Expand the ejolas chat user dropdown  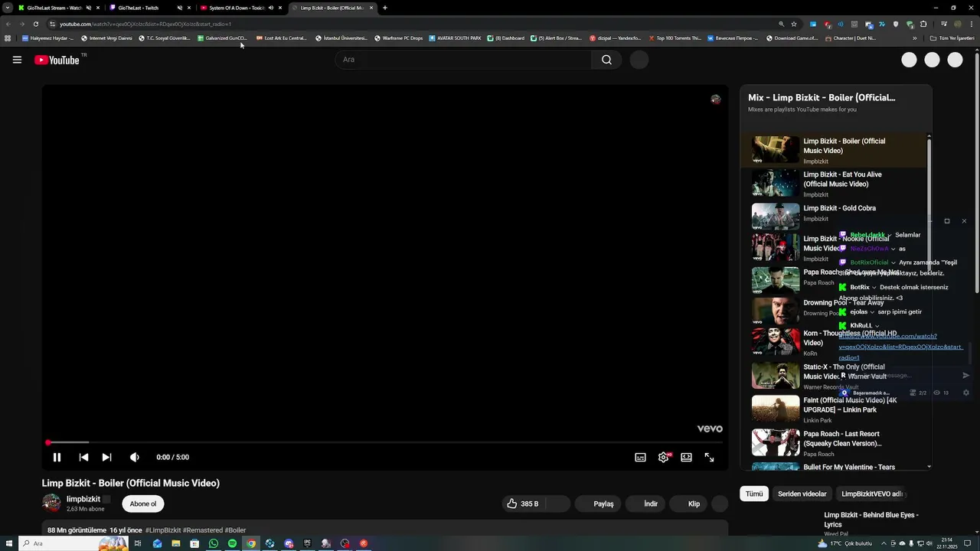pos(872,312)
